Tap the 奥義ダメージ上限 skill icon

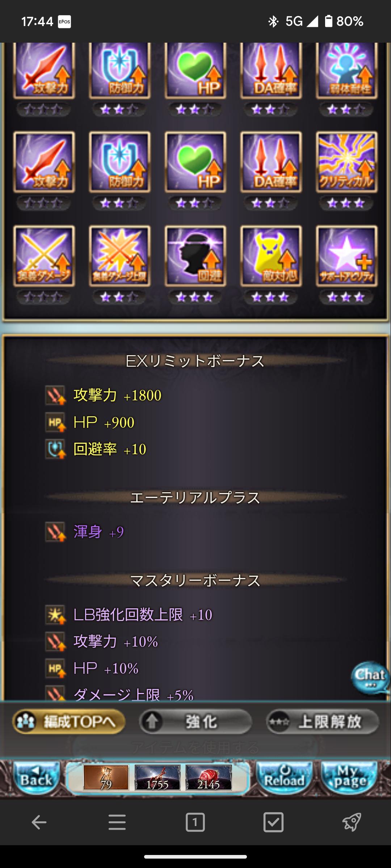pyautogui.click(x=119, y=256)
